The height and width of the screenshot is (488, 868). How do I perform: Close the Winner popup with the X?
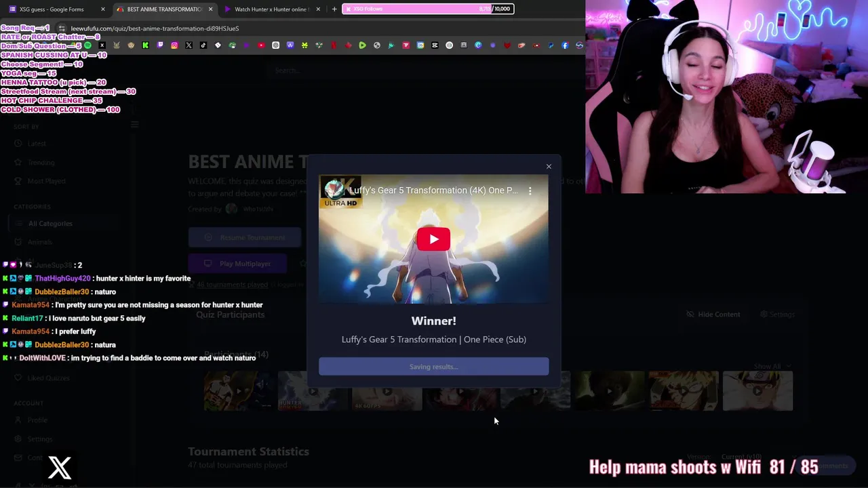point(549,166)
